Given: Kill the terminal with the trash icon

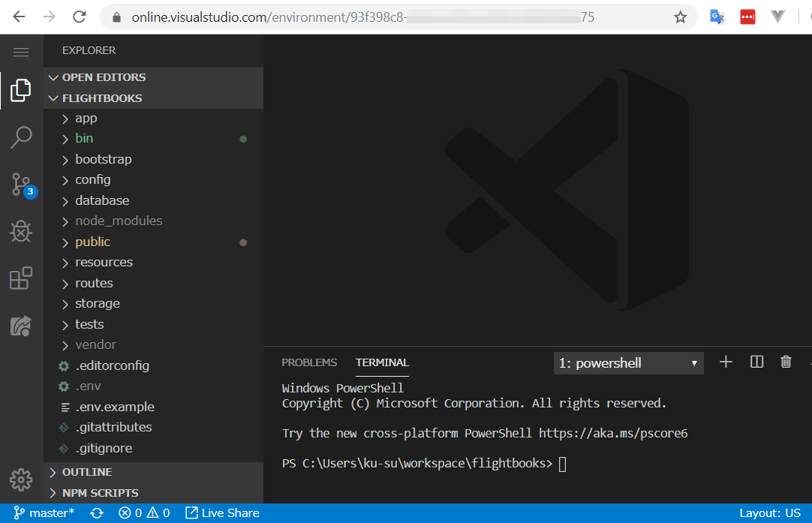Looking at the screenshot, I should tap(786, 362).
